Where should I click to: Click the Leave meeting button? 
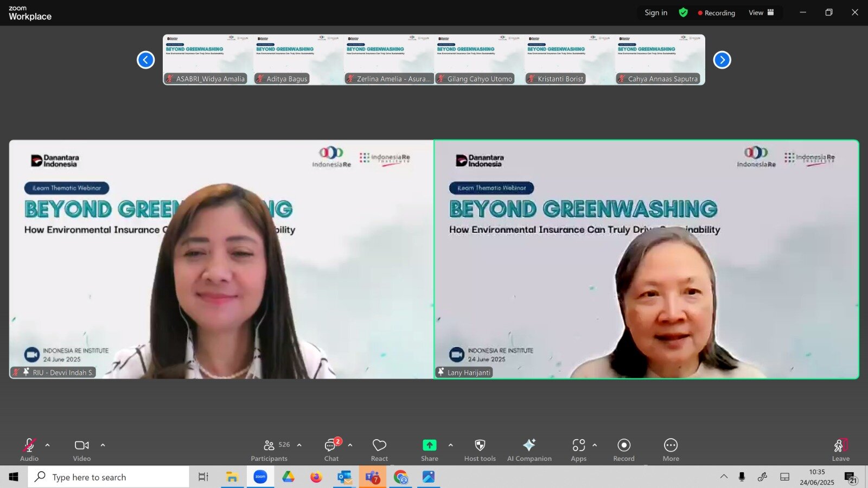(841, 450)
